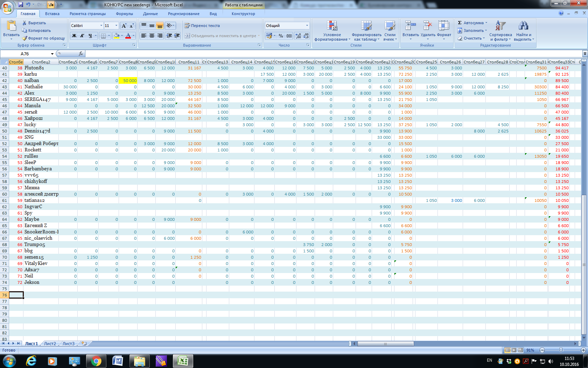
Task: Open the Name Box dropdown arrow
Action: click(52, 54)
